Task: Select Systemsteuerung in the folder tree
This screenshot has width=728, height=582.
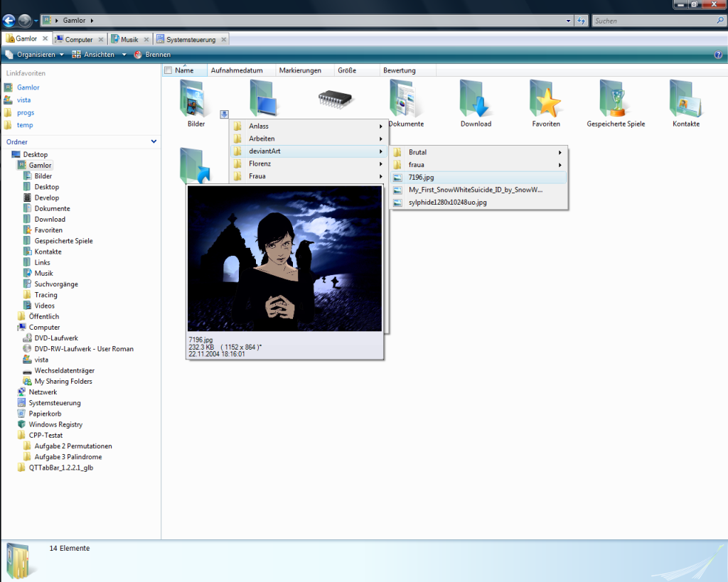Action: click(55, 403)
